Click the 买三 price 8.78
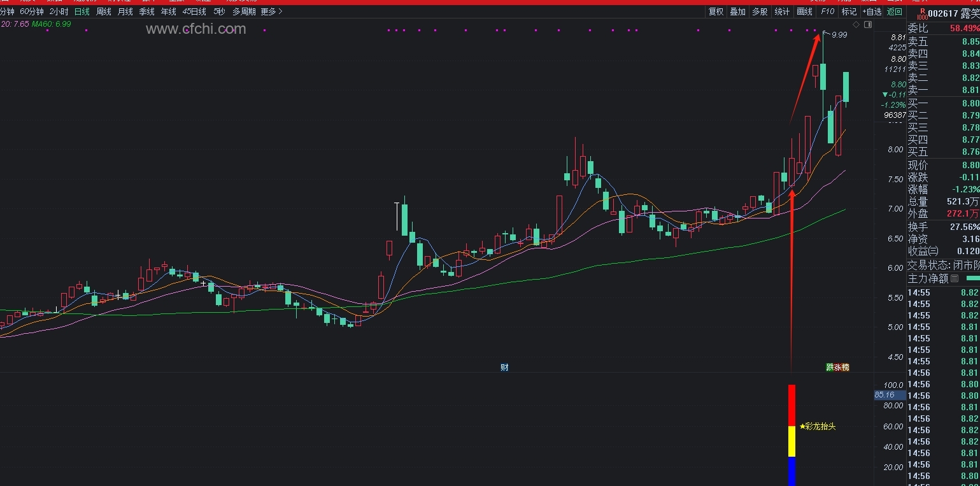The image size is (980, 486). [970, 127]
